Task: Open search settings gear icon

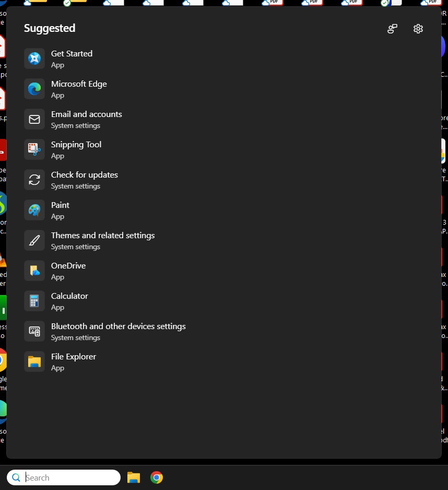Action: [x=418, y=29]
